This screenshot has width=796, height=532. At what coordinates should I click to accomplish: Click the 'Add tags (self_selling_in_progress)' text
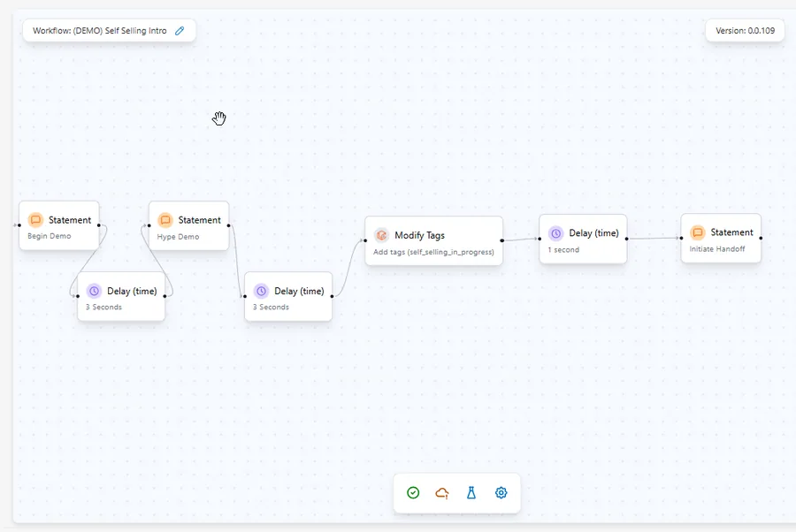coord(433,252)
